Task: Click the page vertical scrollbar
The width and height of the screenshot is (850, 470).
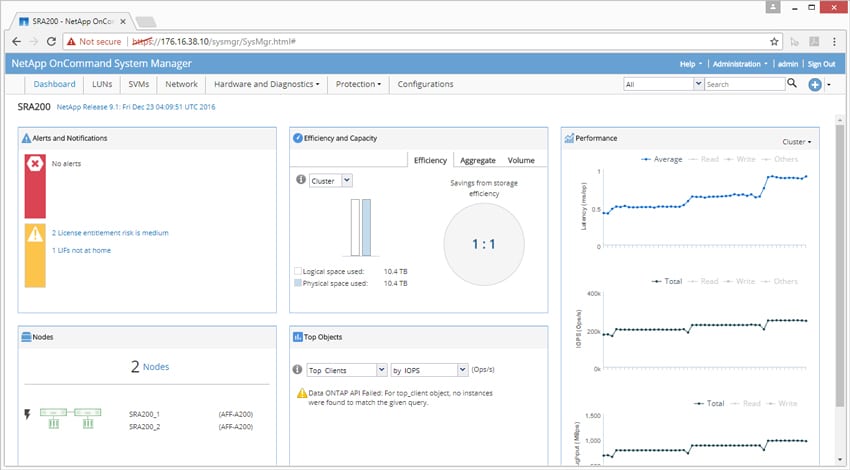Action: pos(840,266)
